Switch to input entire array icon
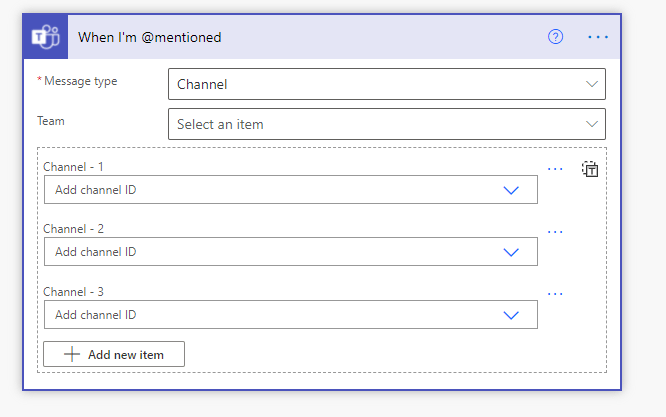666x417 pixels. pos(591,169)
